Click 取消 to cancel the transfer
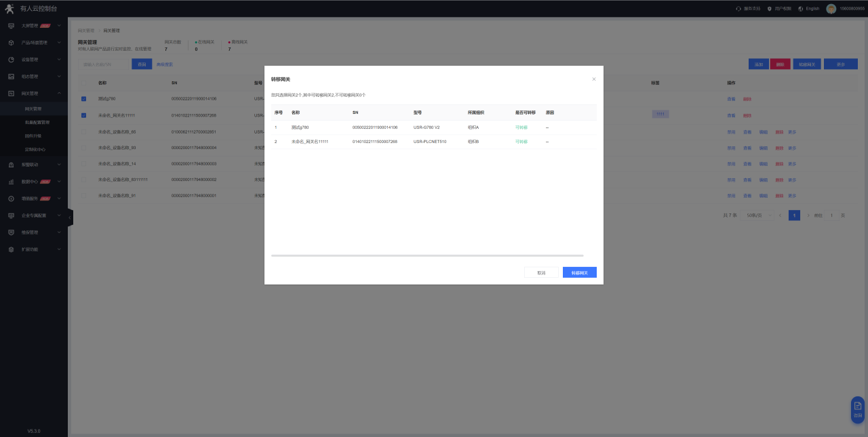The image size is (868, 437). [541, 272]
